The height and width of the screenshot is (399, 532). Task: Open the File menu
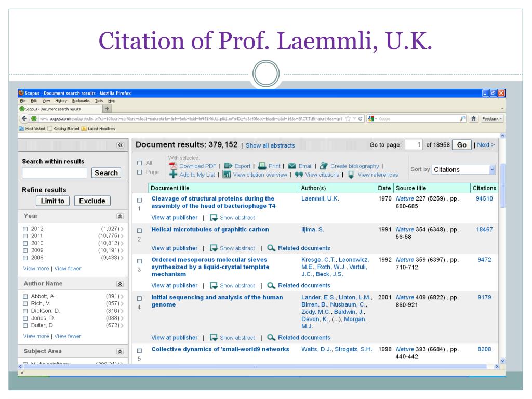[x=23, y=101]
